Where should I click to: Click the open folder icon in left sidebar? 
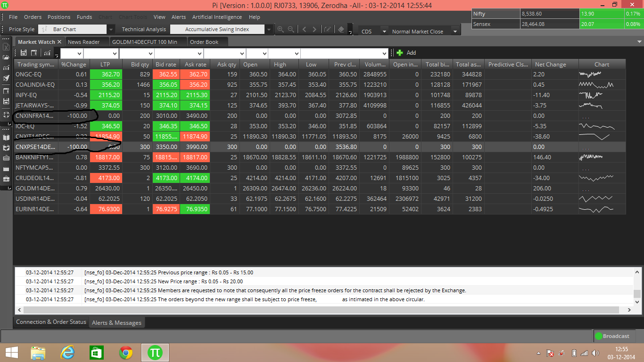click(x=6, y=58)
